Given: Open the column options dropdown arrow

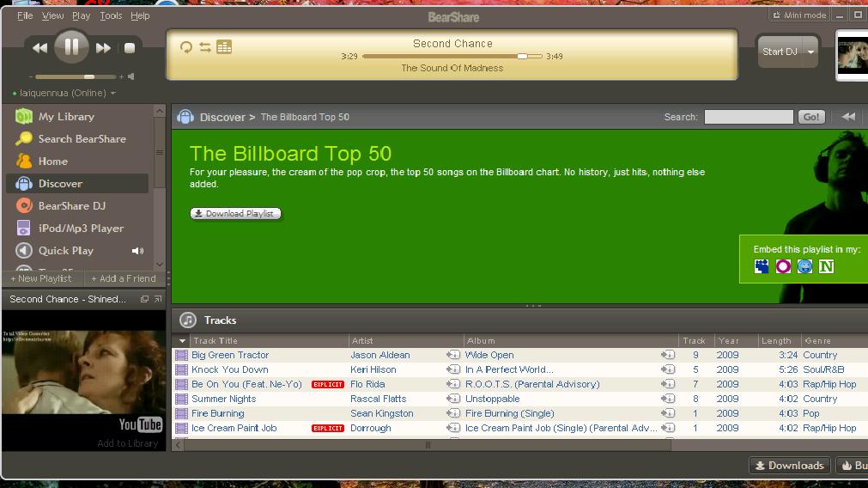Looking at the screenshot, I should (181, 341).
